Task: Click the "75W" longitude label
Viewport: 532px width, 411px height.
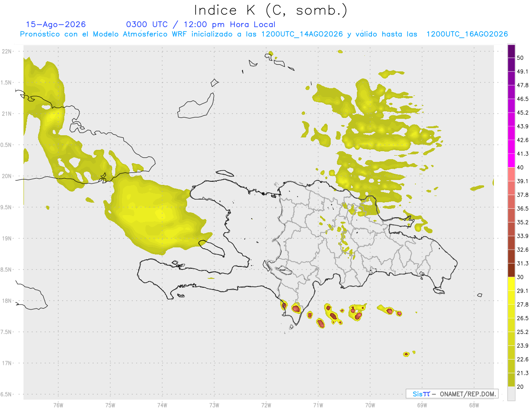Action: pos(110,405)
